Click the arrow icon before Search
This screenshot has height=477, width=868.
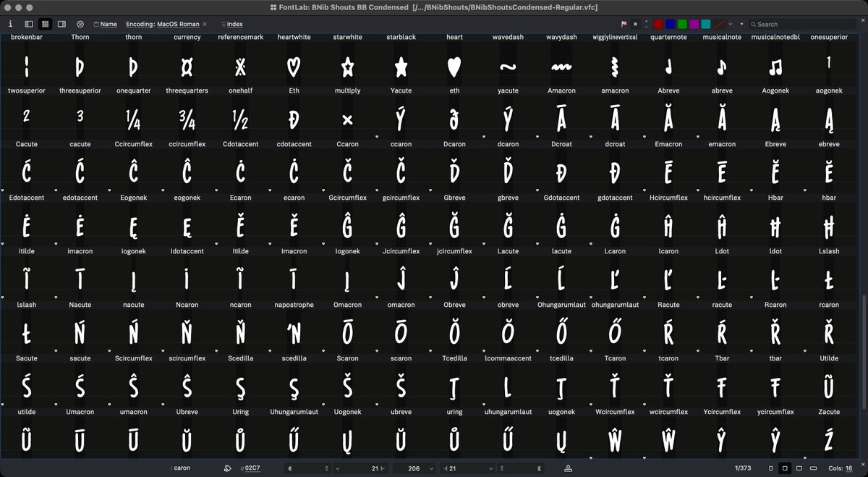click(x=741, y=24)
